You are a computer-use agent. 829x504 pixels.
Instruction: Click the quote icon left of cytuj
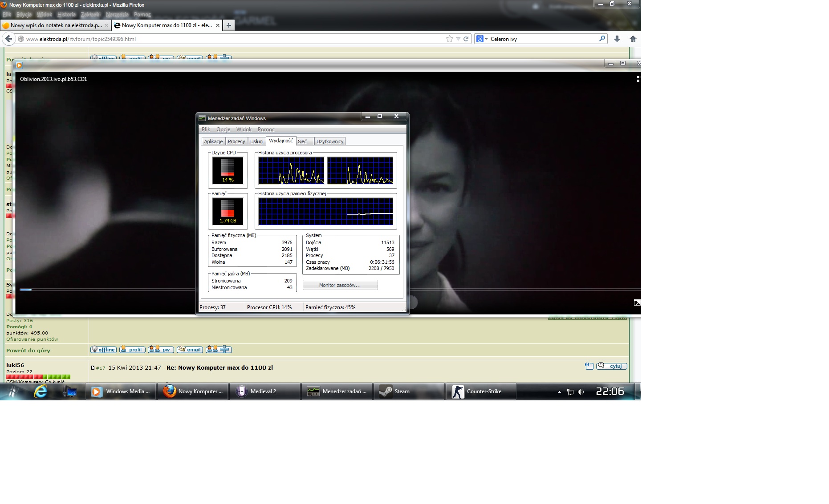tap(589, 366)
